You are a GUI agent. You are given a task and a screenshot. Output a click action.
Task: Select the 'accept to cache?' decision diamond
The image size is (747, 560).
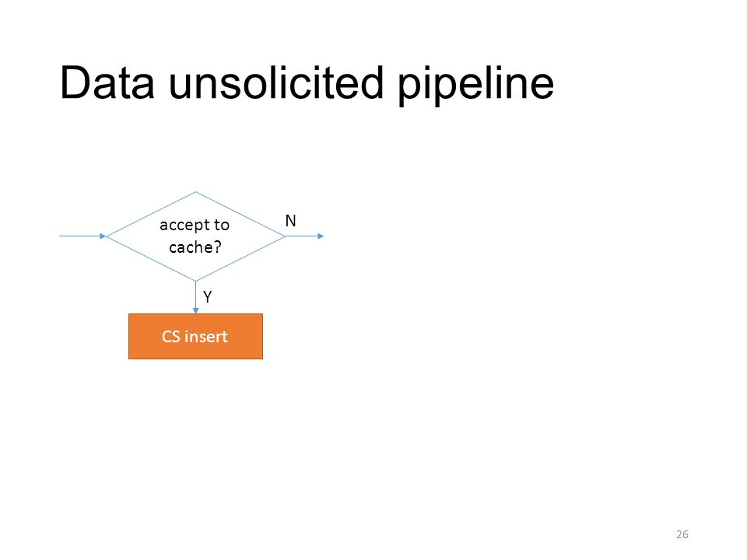pyautogui.click(x=196, y=236)
